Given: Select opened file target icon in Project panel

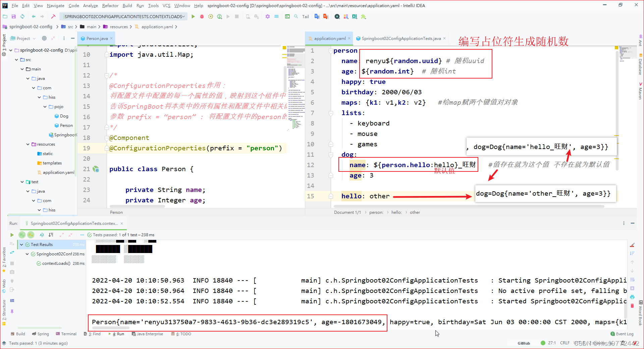Looking at the screenshot, I should 44,38.
